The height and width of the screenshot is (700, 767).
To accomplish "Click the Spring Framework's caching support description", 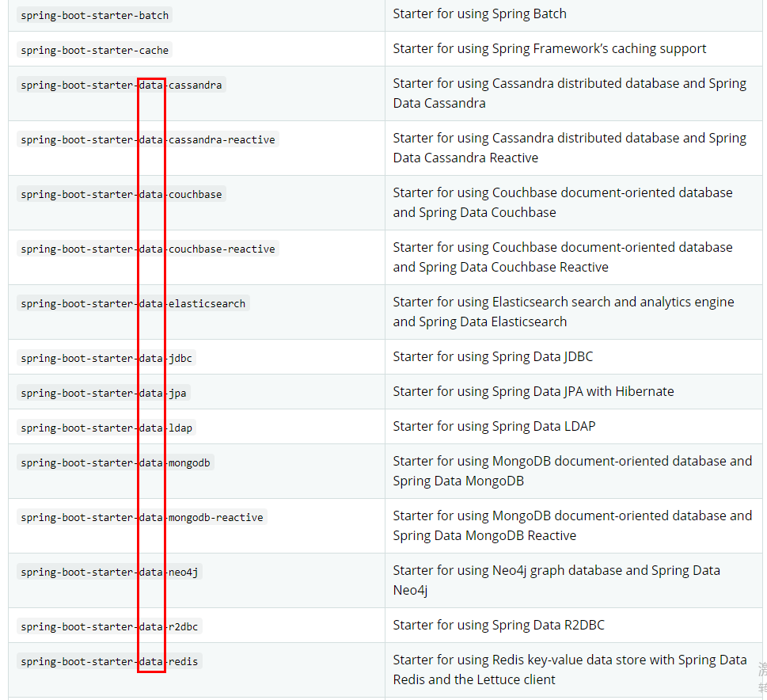I will coord(550,49).
